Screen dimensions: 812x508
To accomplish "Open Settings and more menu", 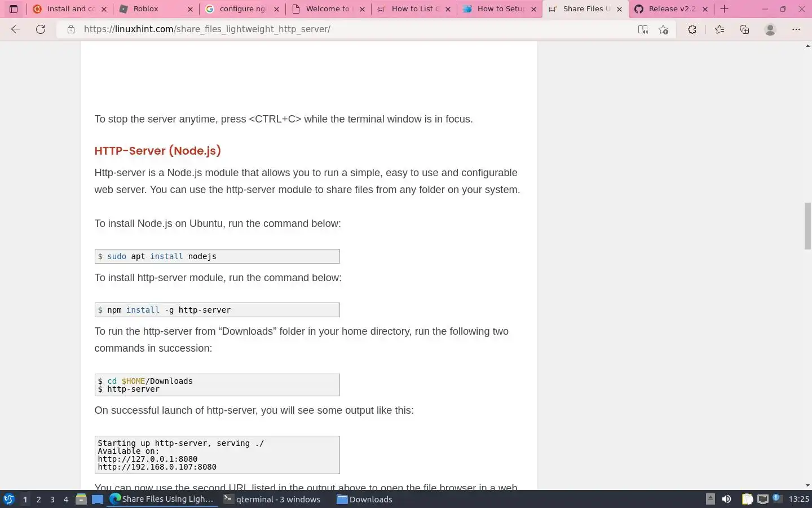I will coord(796,29).
